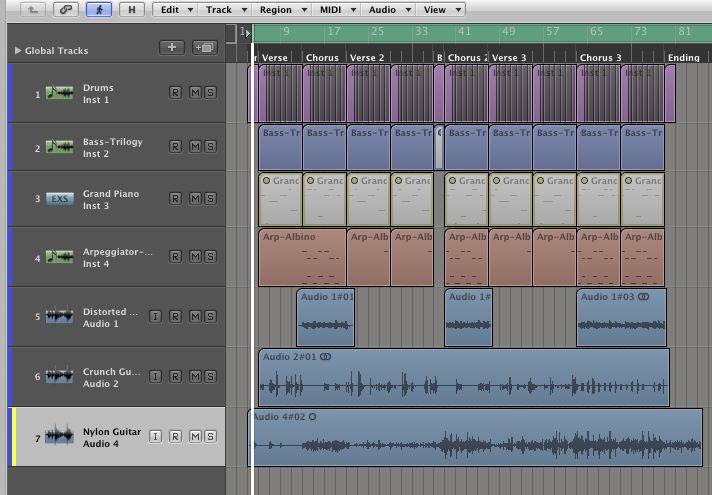Mute the Grand Piano track
This screenshot has height=495, width=712.
tap(195, 198)
